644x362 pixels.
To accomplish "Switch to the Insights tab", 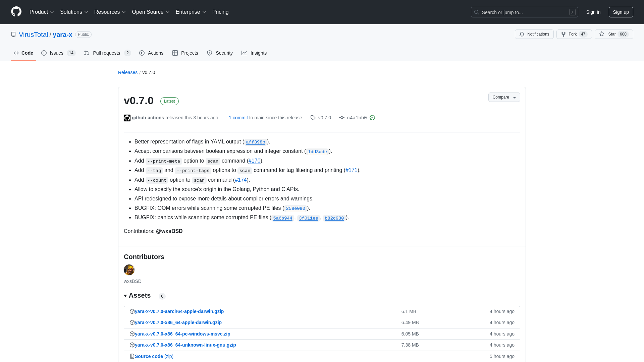I will [254, 53].
